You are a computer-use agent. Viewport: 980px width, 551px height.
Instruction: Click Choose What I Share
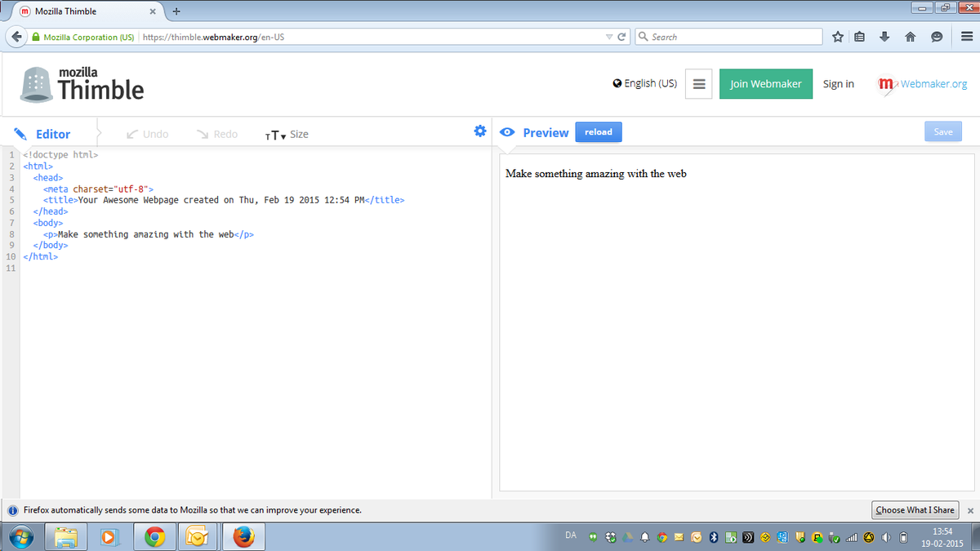tap(915, 509)
